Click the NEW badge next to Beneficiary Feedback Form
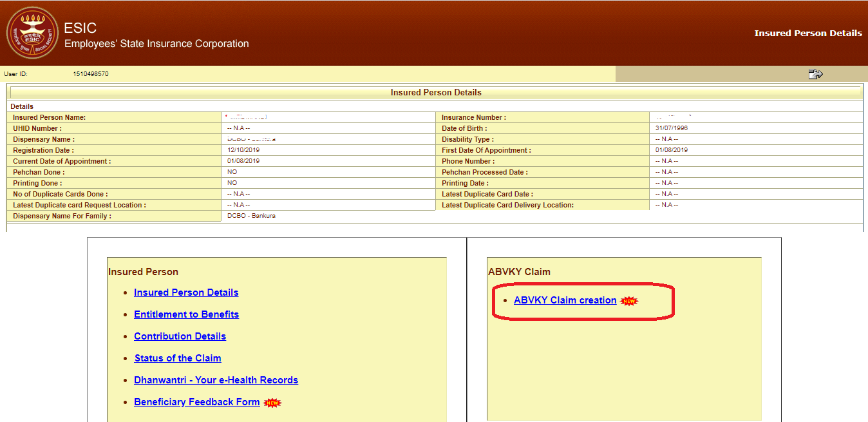The image size is (868, 422). [272, 403]
